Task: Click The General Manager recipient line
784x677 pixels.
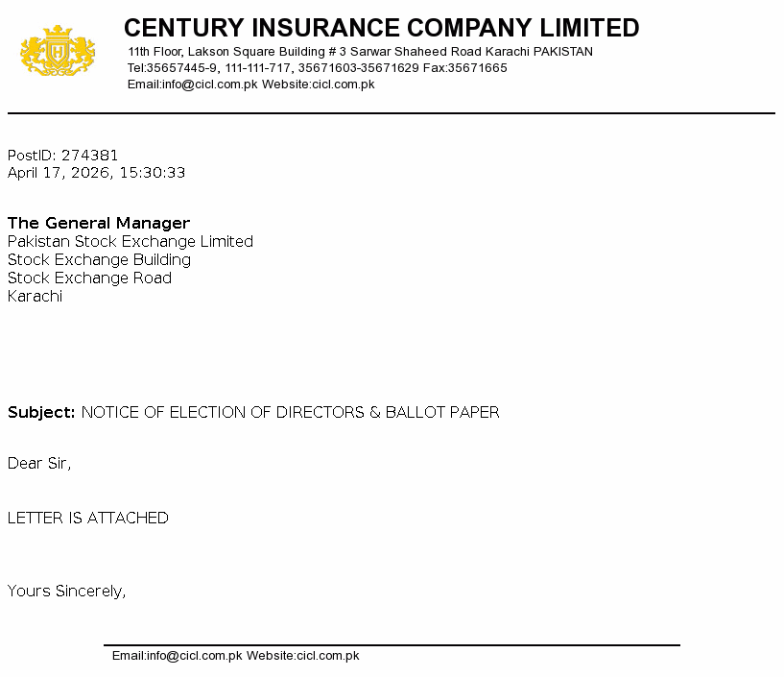Action: pos(99,224)
